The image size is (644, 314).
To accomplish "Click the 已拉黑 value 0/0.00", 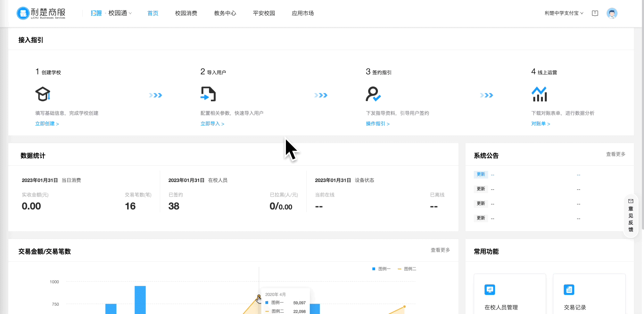I will click(x=281, y=206).
